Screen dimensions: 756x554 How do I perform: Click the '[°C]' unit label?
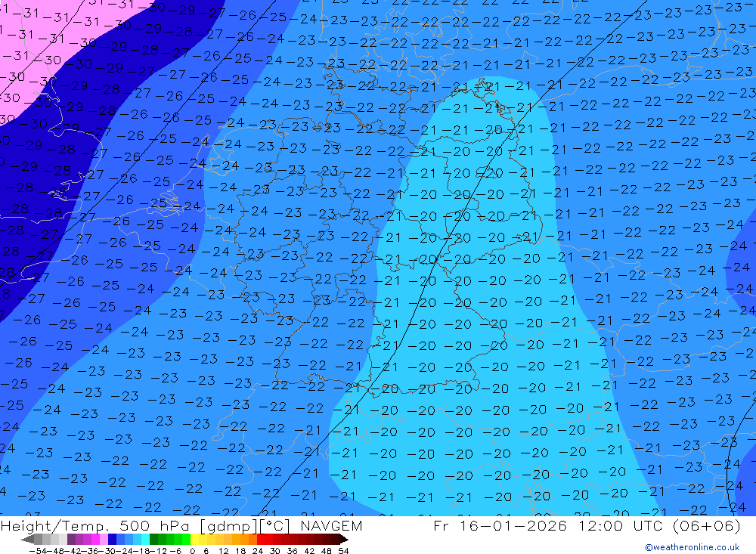[275, 526]
